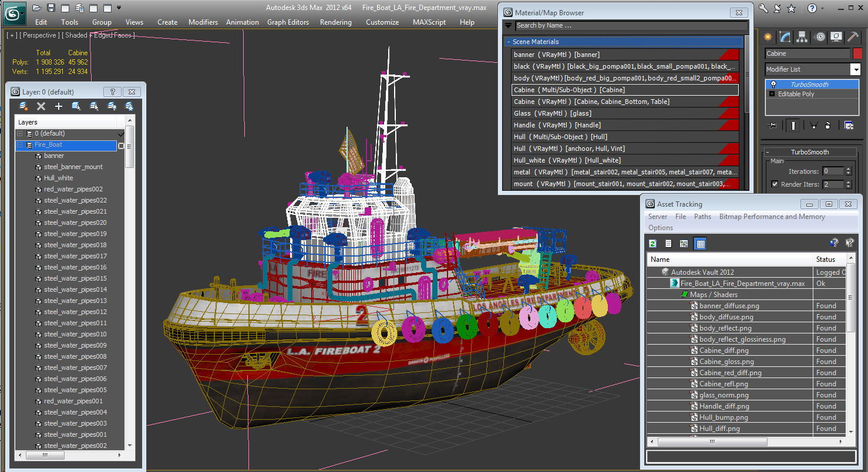The width and height of the screenshot is (868, 472).
Task: Click the blue Help question mark icon
Action: (x=812, y=8)
